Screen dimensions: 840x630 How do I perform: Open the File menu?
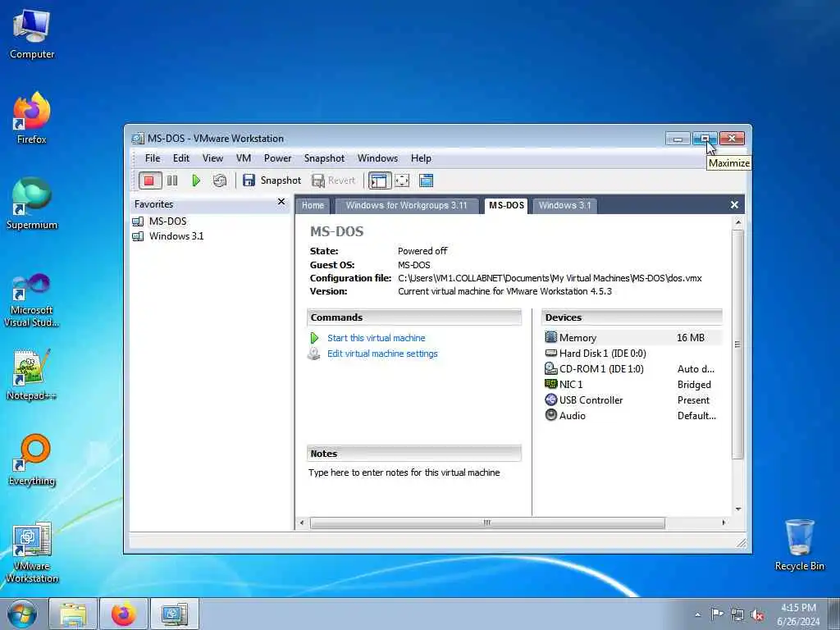(x=153, y=158)
